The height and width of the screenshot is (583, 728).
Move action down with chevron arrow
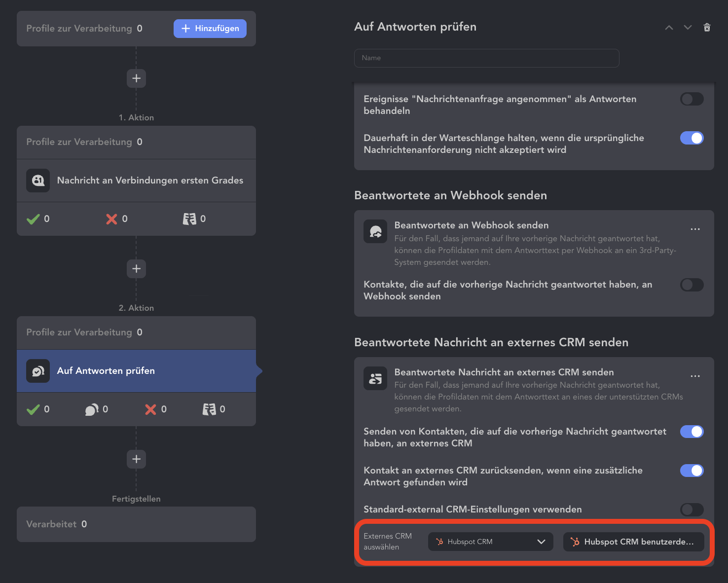click(688, 28)
